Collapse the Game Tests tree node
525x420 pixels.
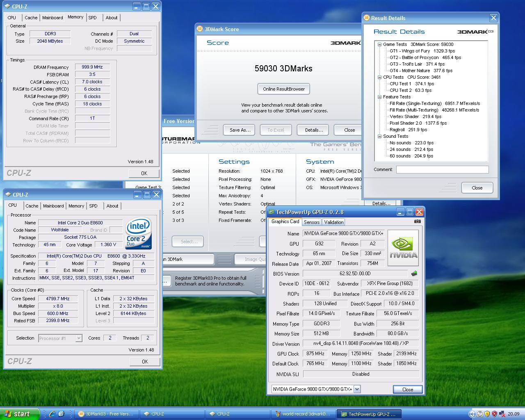(x=380, y=44)
